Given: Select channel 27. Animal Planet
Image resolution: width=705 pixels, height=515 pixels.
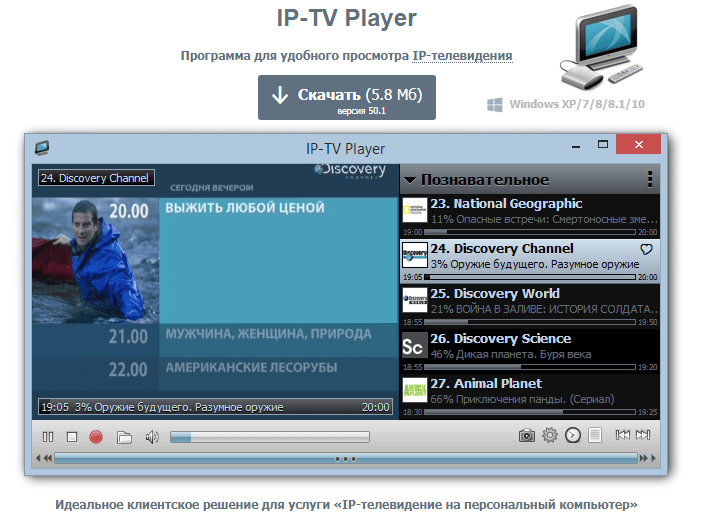Looking at the screenshot, I should pyautogui.click(x=530, y=396).
